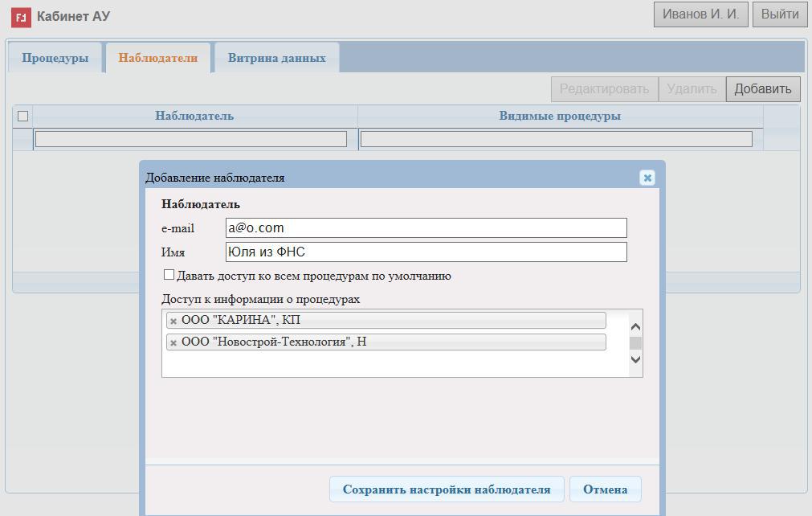Enable default access to all procedures checkbox

tap(169, 275)
